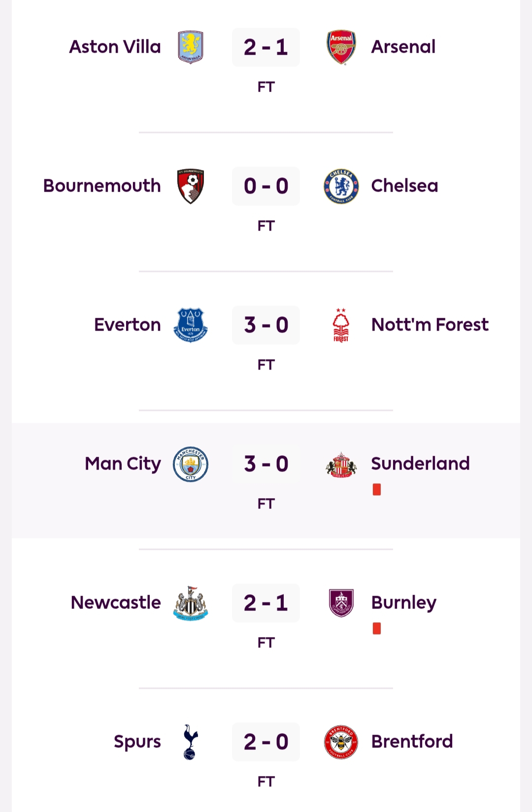Image resolution: width=532 pixels, height=812 pixels.
Task: Tap the Newcastle club crest
Action: pos(191,603)
